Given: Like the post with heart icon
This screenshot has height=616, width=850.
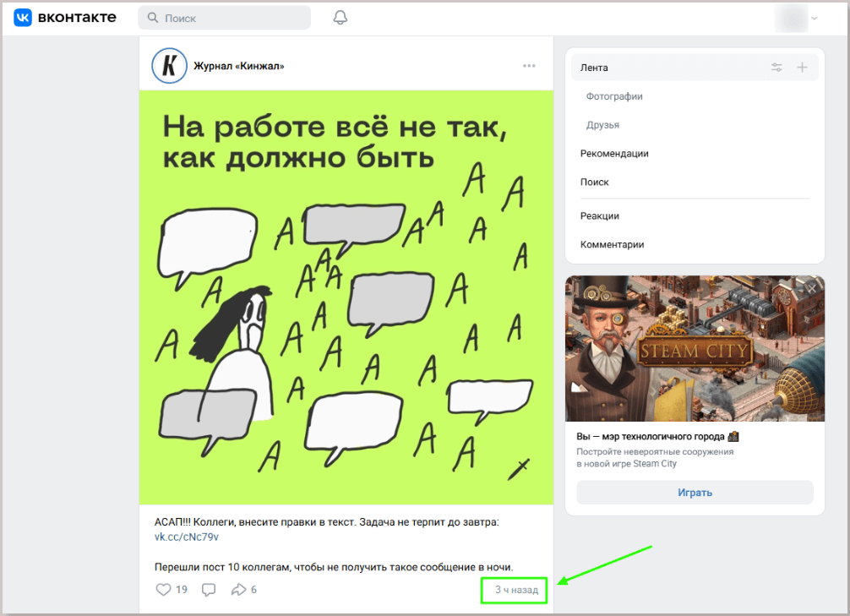Looking at the screenshot, I should pos(163,590).
